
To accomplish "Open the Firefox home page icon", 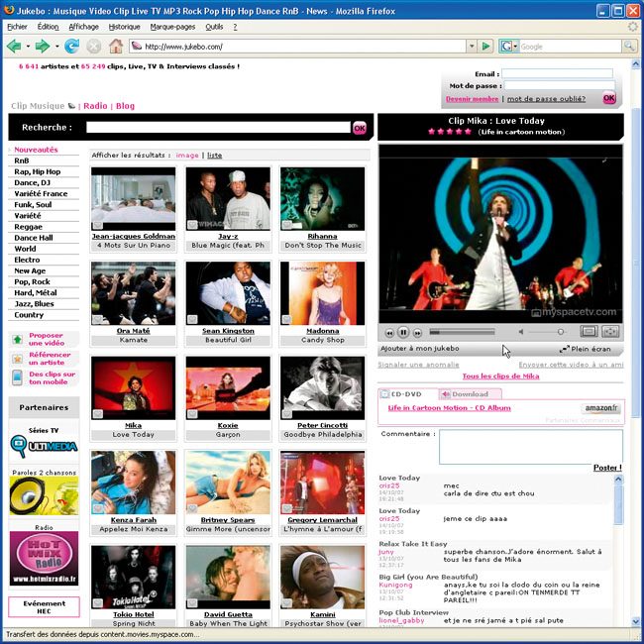I will (116, 46).
